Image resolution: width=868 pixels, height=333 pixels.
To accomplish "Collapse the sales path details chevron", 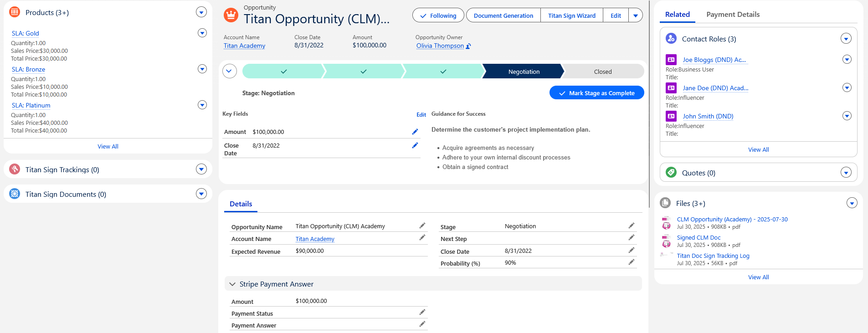I will coord(230,71).
